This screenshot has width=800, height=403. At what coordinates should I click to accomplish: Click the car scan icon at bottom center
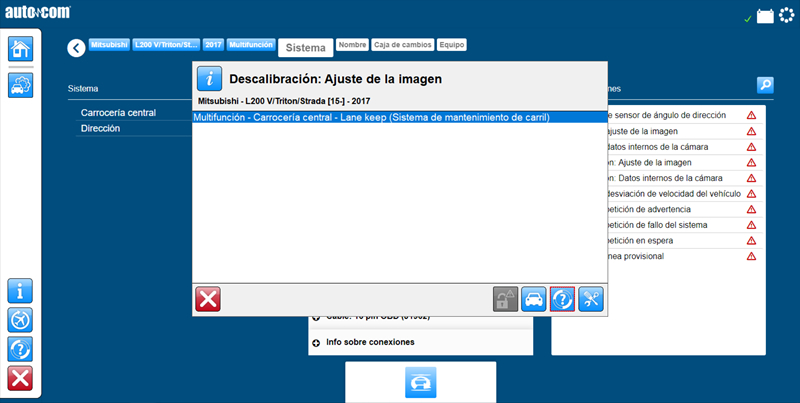coord(421,382)
